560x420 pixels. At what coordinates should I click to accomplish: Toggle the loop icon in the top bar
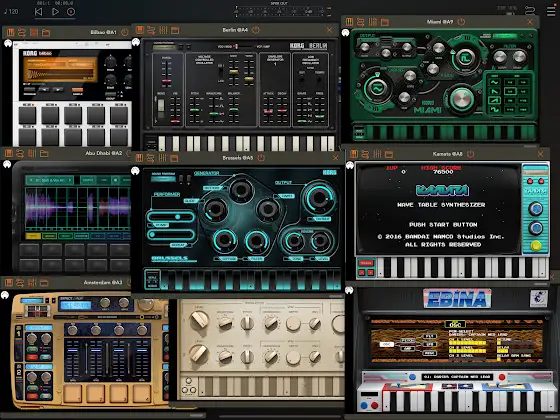(x=530, y=10)
